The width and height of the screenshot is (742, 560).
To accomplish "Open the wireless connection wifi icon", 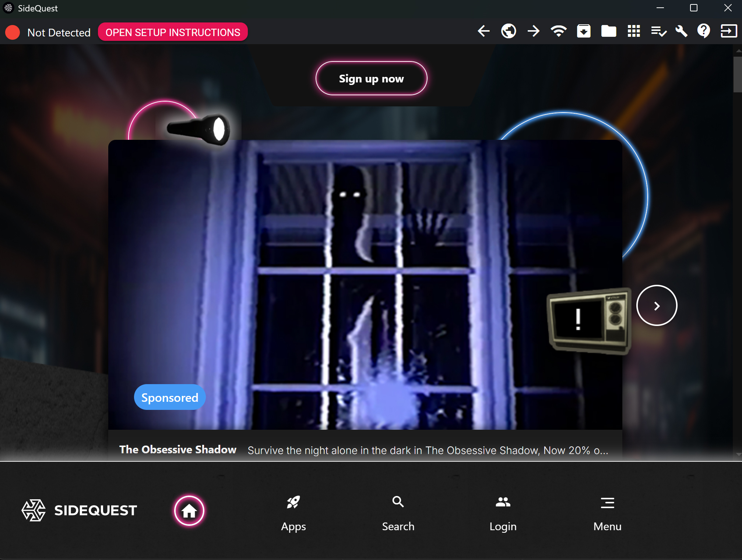I will [558, 32].
